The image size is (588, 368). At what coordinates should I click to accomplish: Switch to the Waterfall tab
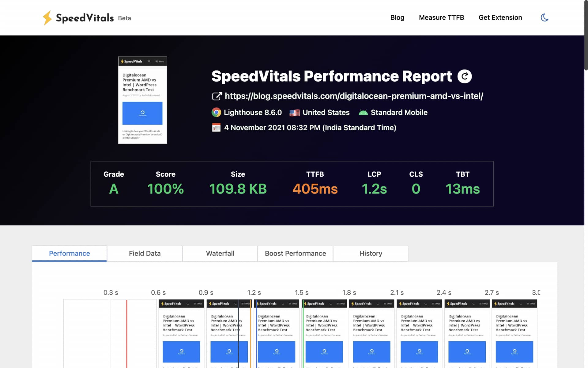(220, 254)
